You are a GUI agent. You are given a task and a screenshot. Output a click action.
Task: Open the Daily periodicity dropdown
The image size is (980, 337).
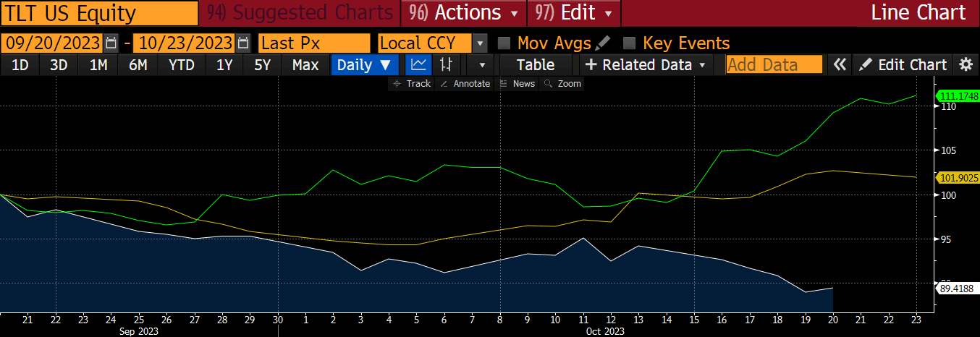coord(367,64)
